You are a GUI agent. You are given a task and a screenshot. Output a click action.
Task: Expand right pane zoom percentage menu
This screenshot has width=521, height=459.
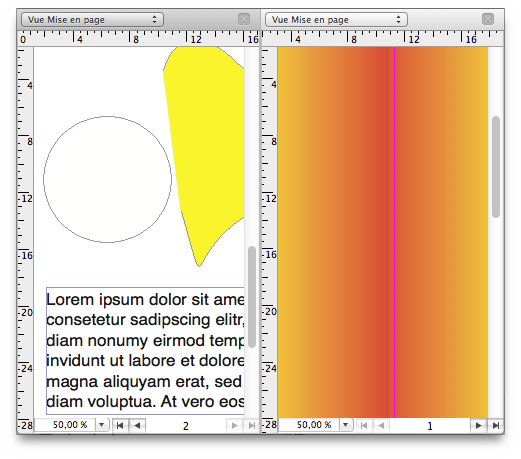pyautogui.click(x=346, y=425)
